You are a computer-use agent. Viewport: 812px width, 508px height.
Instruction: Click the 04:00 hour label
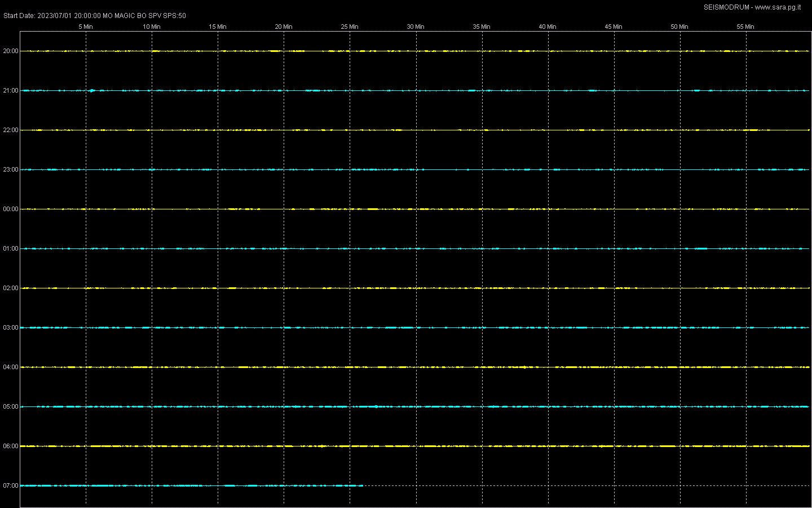11,367
